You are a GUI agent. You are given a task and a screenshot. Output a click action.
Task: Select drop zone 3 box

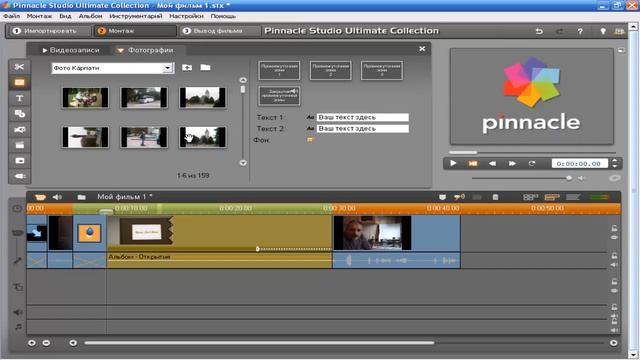tap(382, 70)
